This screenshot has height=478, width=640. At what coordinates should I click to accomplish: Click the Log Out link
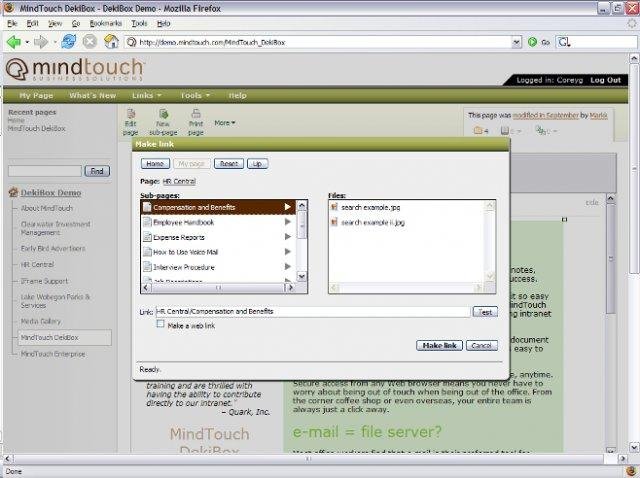coord(605,80)
